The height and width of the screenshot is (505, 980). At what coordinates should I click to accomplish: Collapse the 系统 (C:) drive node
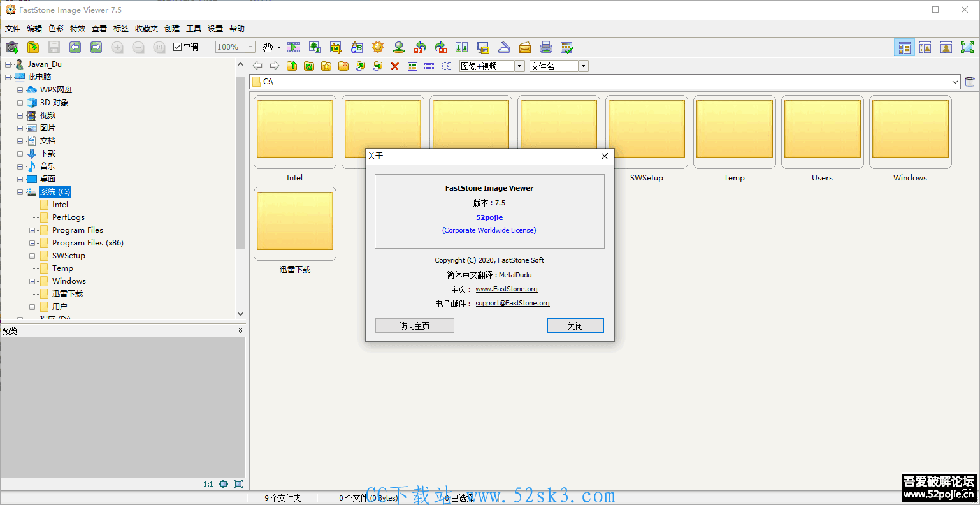pos(20,192)
